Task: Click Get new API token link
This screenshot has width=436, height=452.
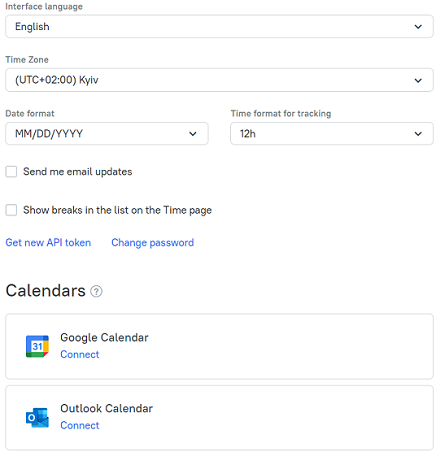Action: (48, 243)
